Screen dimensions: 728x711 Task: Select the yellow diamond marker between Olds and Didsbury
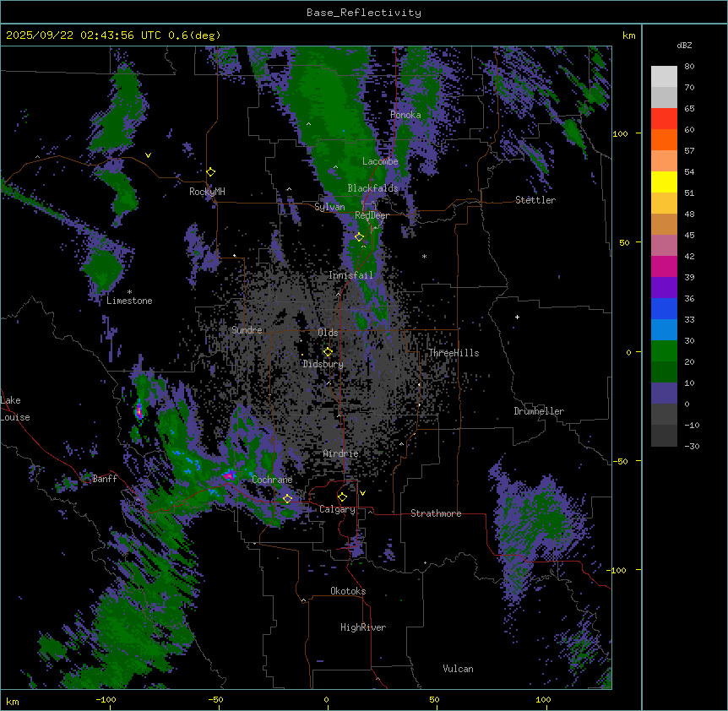pos(328,351)
